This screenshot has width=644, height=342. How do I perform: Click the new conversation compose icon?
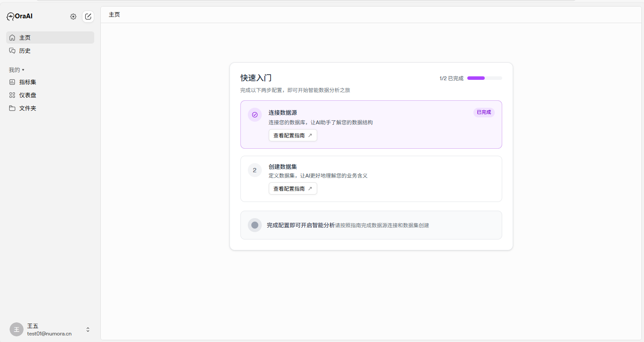tap(88, 16)
